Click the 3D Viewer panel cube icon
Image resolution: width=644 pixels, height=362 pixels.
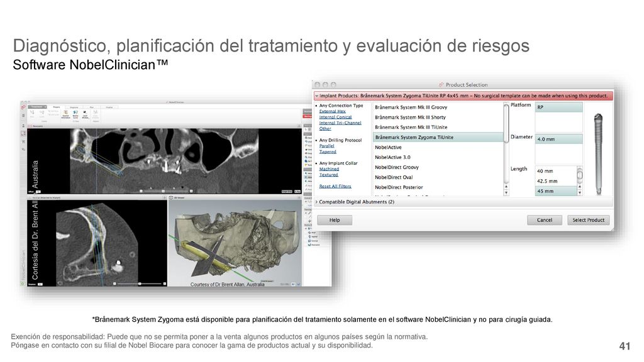point(171,198)
